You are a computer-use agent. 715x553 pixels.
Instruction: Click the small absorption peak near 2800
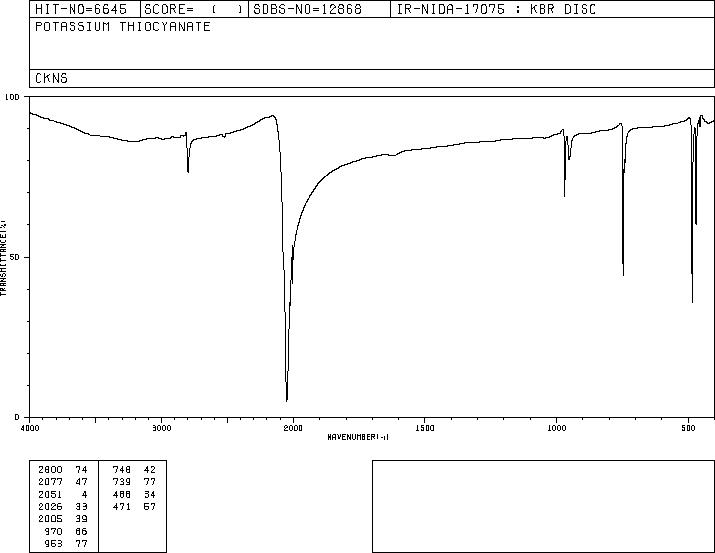188,171
